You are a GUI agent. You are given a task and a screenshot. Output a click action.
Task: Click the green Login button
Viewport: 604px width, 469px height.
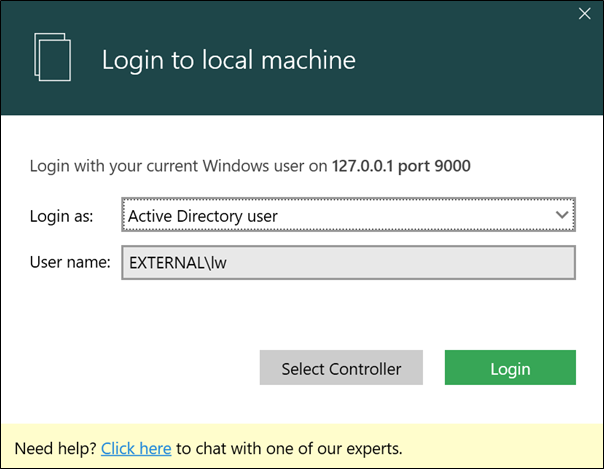510,367
